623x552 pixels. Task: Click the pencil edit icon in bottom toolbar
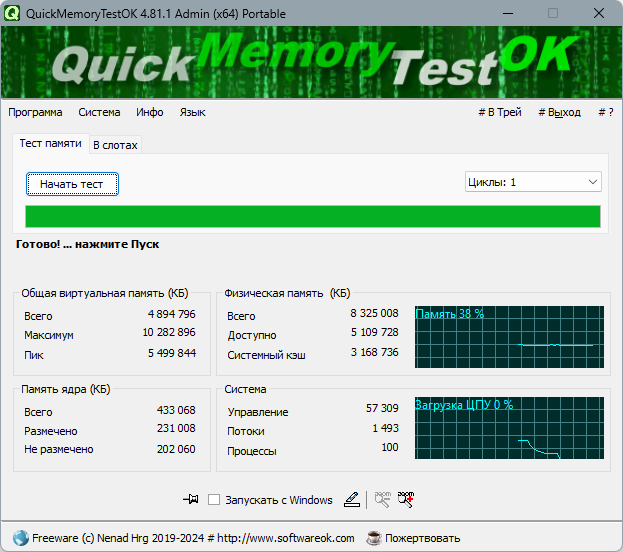tap(352, 500)
